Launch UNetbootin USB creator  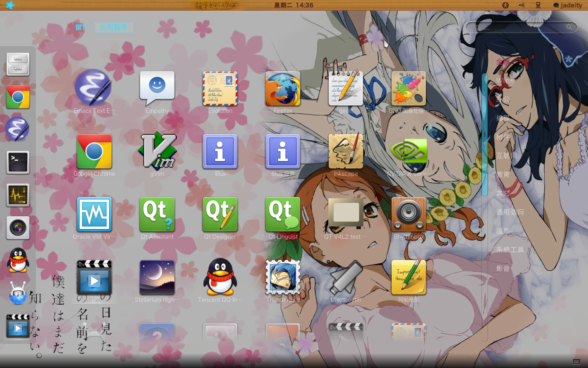(346, 280)
